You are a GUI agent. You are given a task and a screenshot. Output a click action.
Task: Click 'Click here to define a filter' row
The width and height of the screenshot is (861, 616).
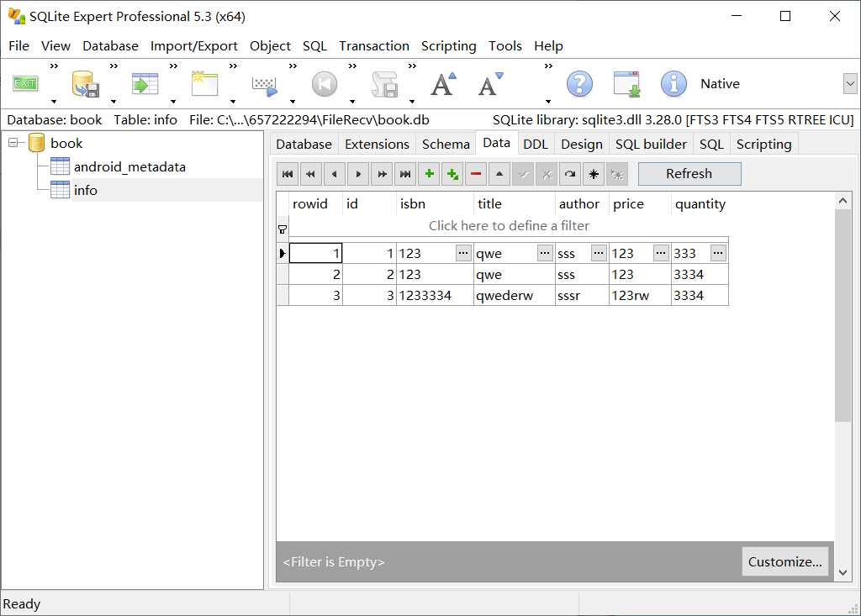(x=509, y=226)
